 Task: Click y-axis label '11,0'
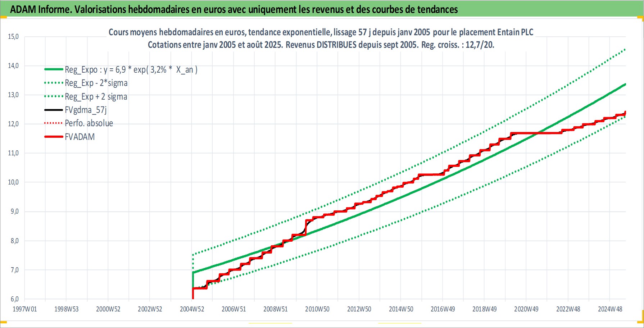point(13,153)
